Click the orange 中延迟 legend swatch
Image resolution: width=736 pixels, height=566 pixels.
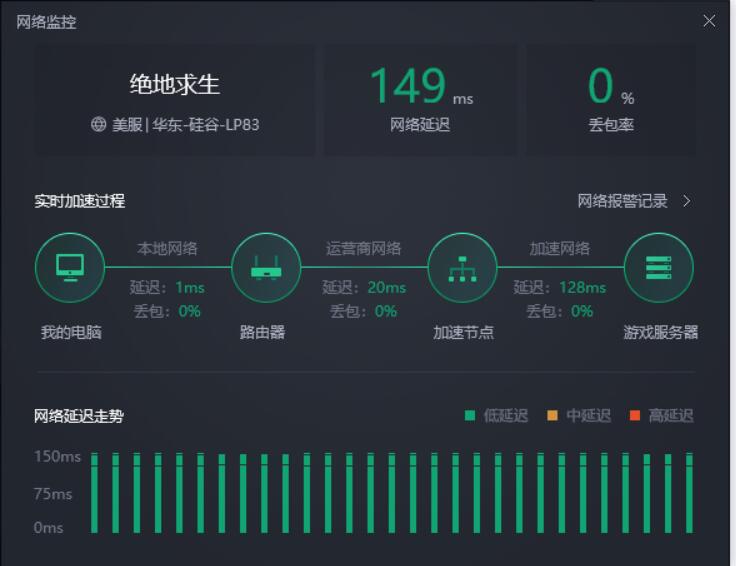click(552, 415)
